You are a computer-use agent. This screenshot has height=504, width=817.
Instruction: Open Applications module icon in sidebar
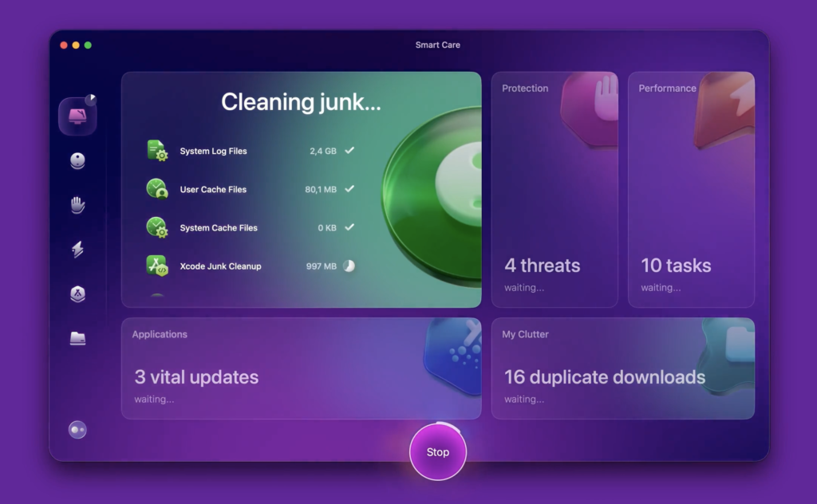[77, 294]
